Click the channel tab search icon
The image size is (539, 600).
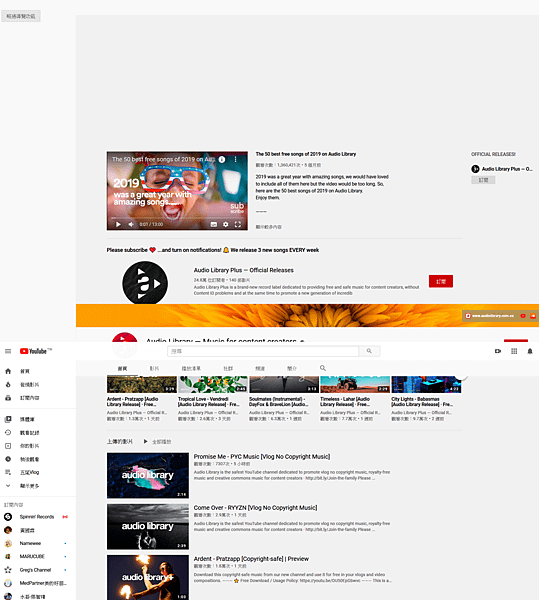[323, 368]
